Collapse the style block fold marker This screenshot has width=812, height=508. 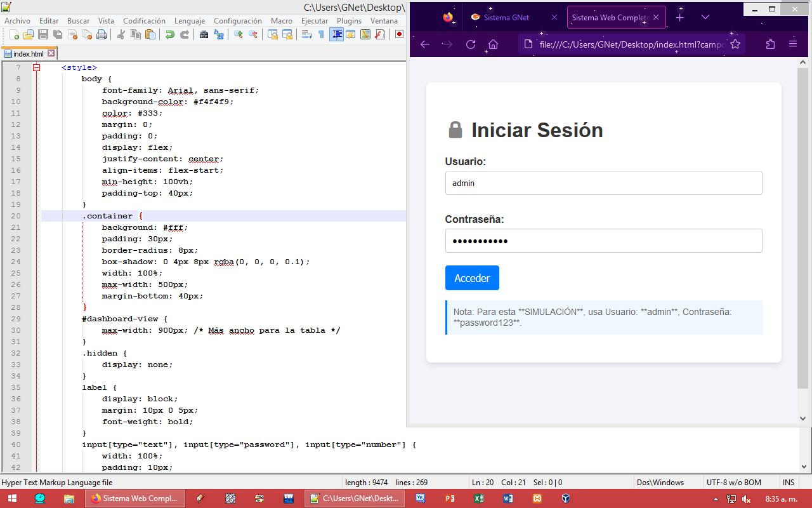36,67
